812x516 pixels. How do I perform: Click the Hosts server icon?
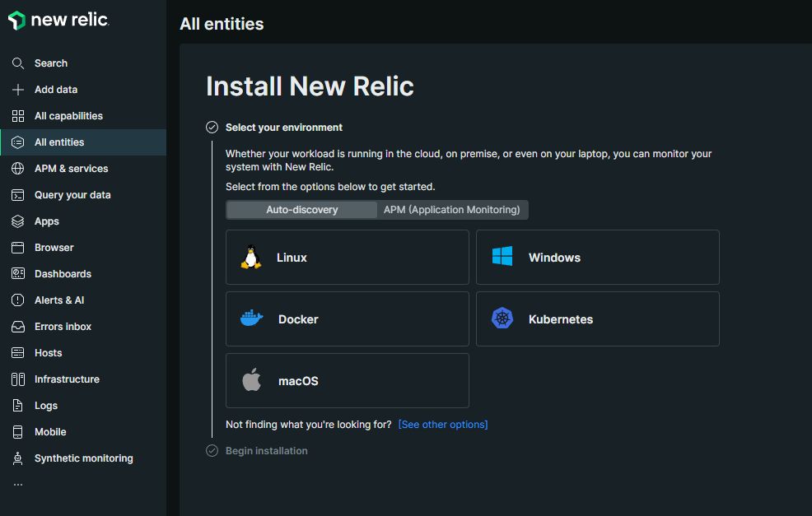[17, 353]
